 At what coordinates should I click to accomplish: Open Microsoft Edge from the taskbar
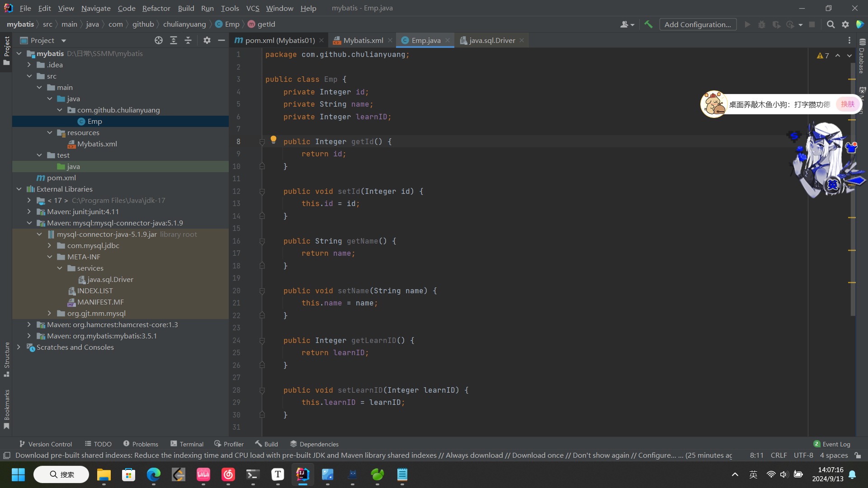pyautogui.click(x=154, y=474)
